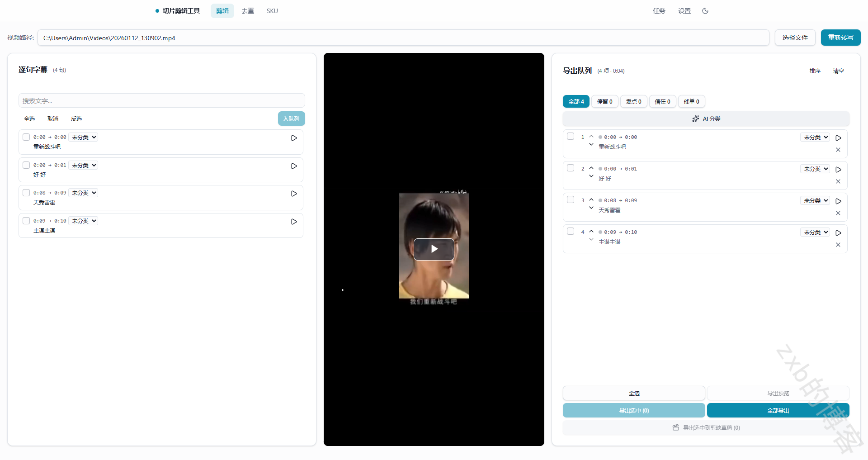Viewport: 868px width, 460px height.
Task: Open category dropdown for queue item 1
Action: (x=815, y=137)
